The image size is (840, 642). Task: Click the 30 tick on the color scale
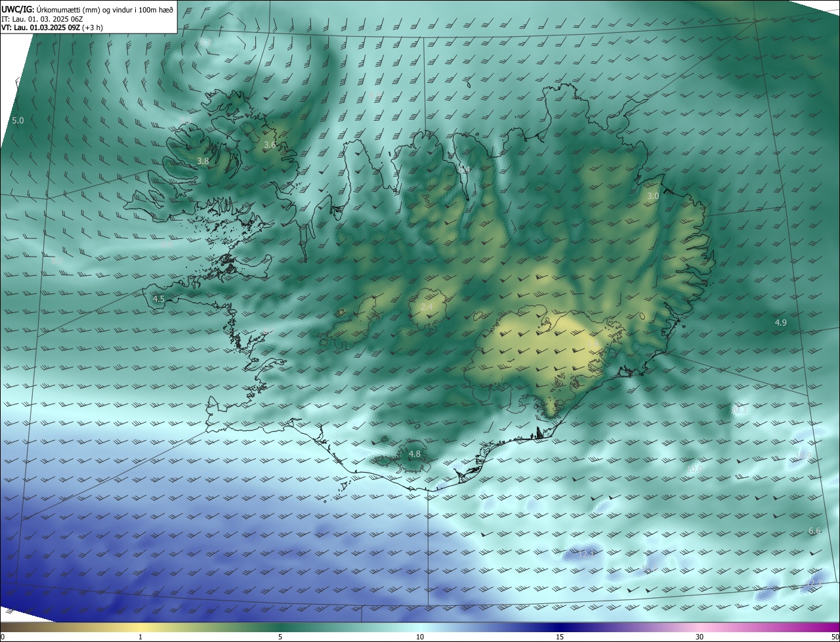pos(700,637)
